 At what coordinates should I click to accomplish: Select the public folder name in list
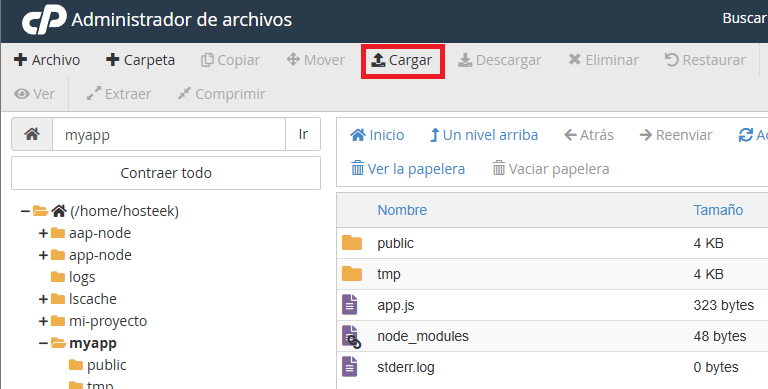tap(395, 243)
